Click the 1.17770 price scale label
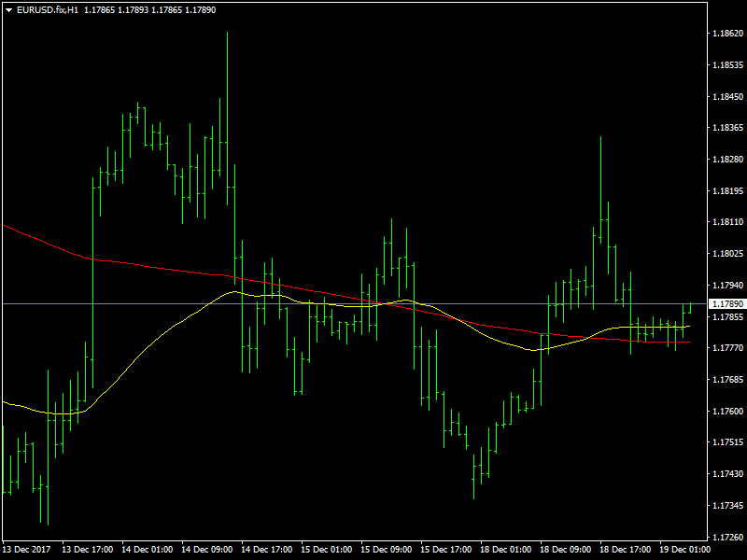Screen dimensions: 747x560 click(x=727, y=348)
